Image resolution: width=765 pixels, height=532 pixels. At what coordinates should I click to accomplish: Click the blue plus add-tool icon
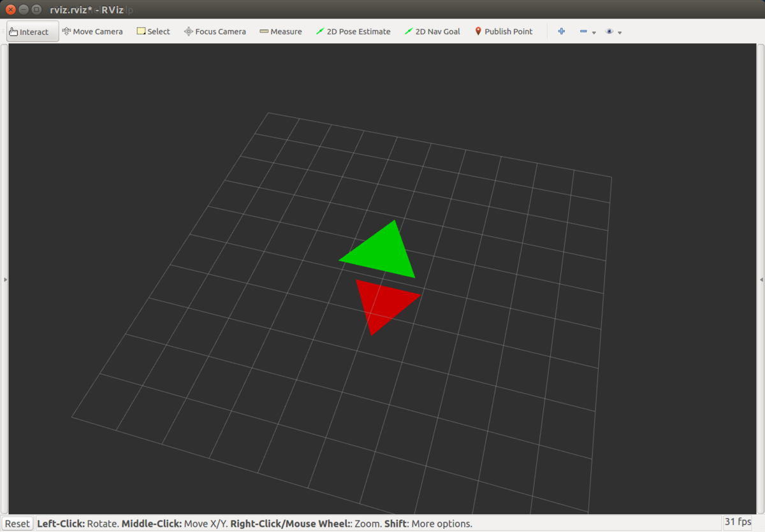point(562,31)
